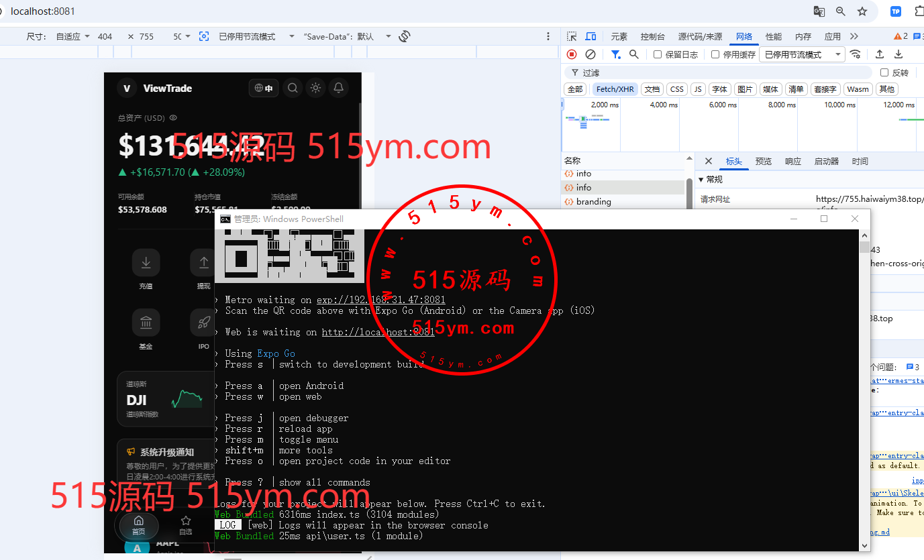This screenshot has height=560, width=924.
Task: Select the Fetch/XHR request filter
Action: (615, 89)
